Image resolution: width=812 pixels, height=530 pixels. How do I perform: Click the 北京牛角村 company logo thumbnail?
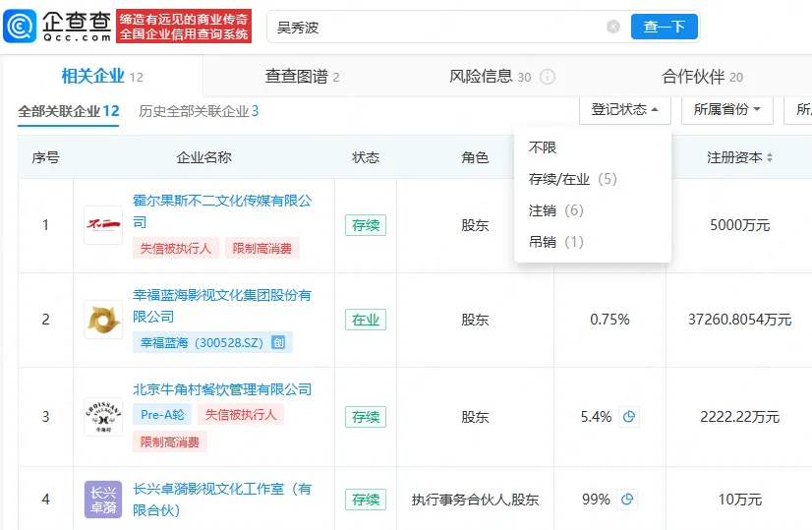click(x=103, y=417)
